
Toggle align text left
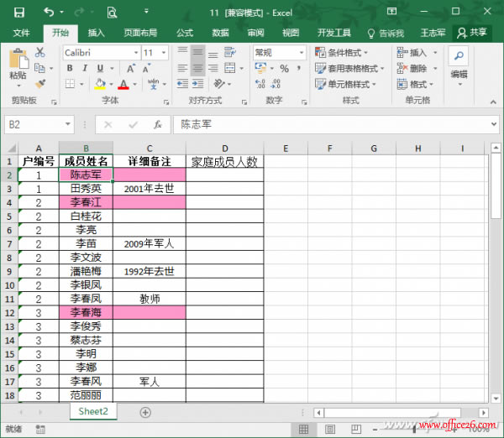(x=182, y=68)
